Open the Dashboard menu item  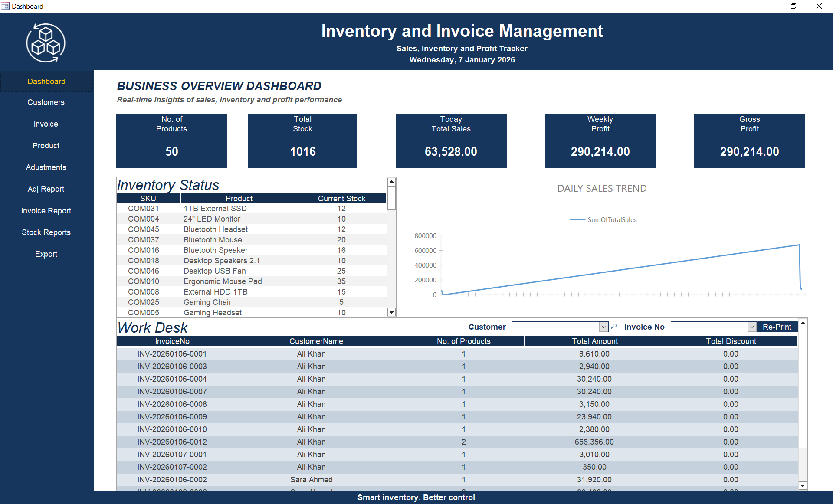(x=46, y=82)
